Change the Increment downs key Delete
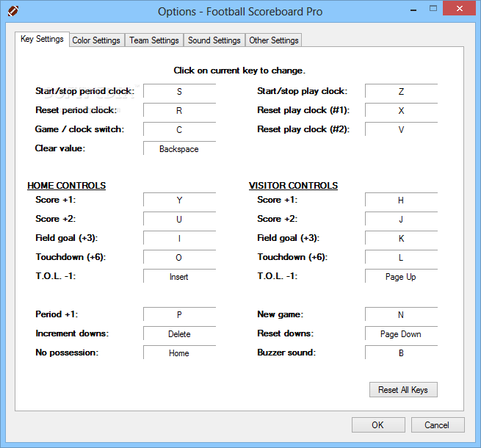The width and height of the screenshot is (481, 448). click(179, 333)
